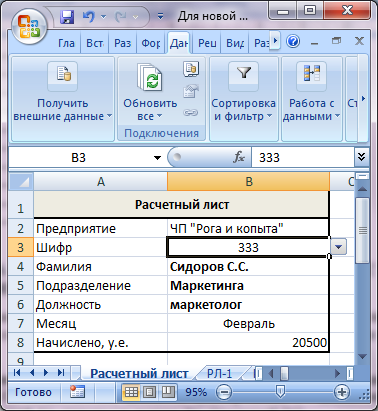
Task: Open the cell B3 validation dropdown list
Action: (339, 247)
